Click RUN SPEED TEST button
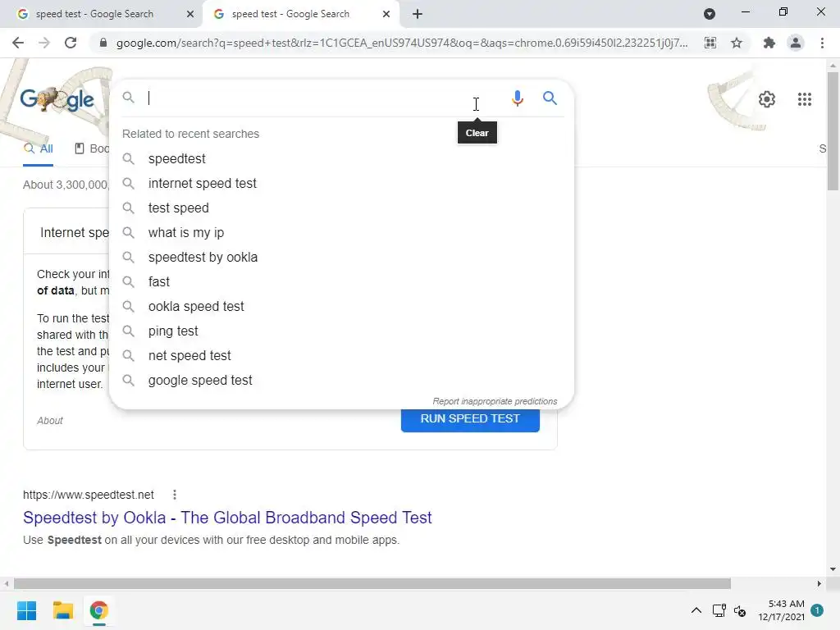The height and width of the screenshot is (630, 840). pos(470,419)
